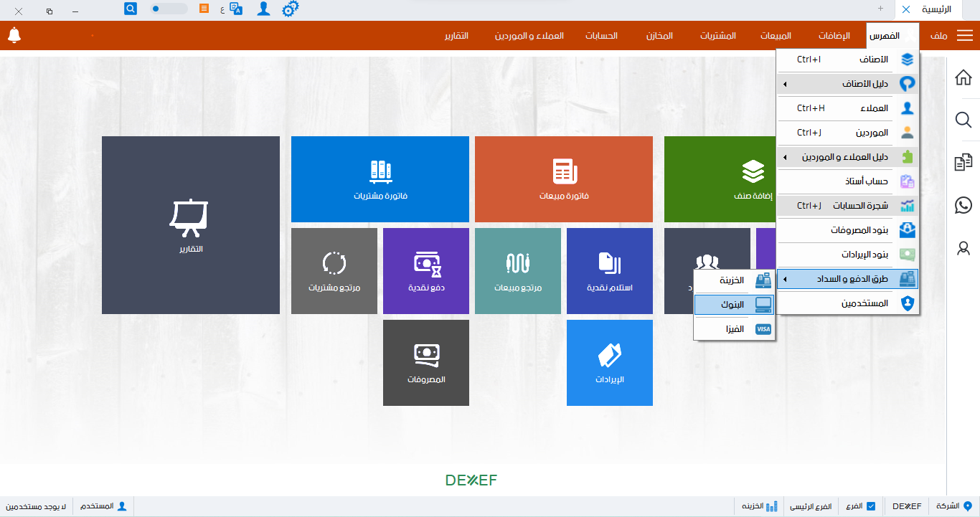Click the large التقارير dashboard tile

click(190, 225)
